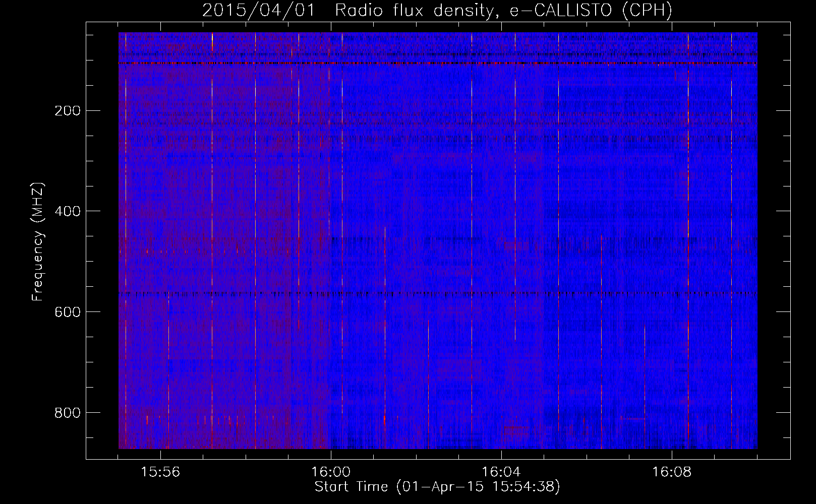Image resolution: width=816 pixels, height=504 pixels.
Task: Click the 16:04 time tick label
Action: click(501, 472)
